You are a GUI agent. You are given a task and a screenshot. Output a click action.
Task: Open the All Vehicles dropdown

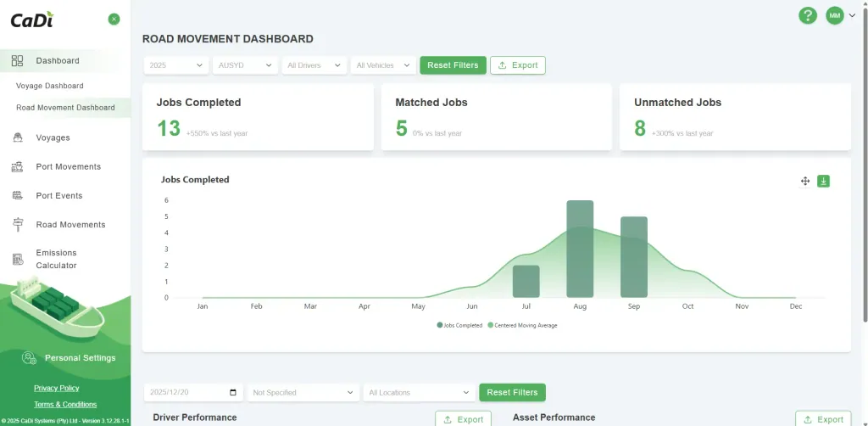pos(383,65)
